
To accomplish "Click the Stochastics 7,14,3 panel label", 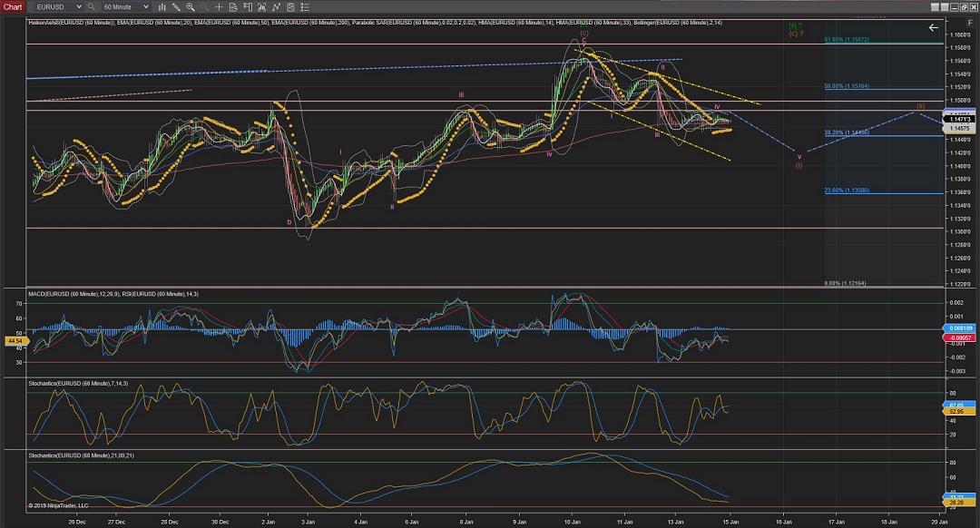I will pos(78,383).
